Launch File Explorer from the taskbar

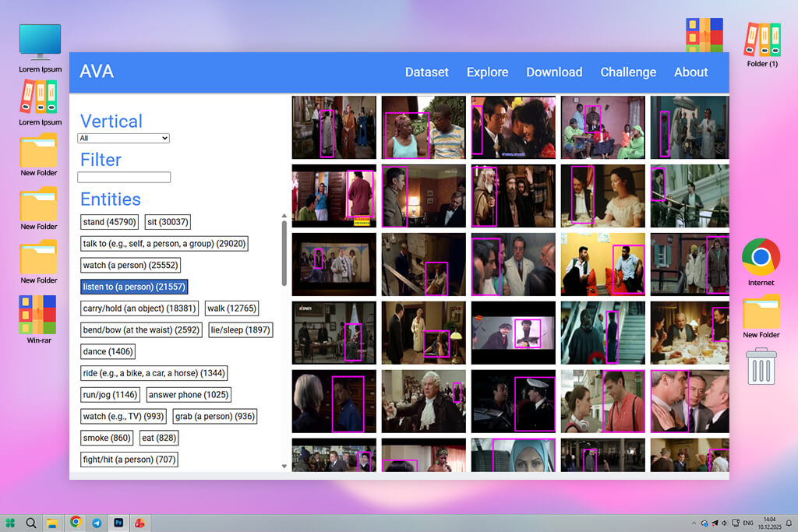[52, 523]
